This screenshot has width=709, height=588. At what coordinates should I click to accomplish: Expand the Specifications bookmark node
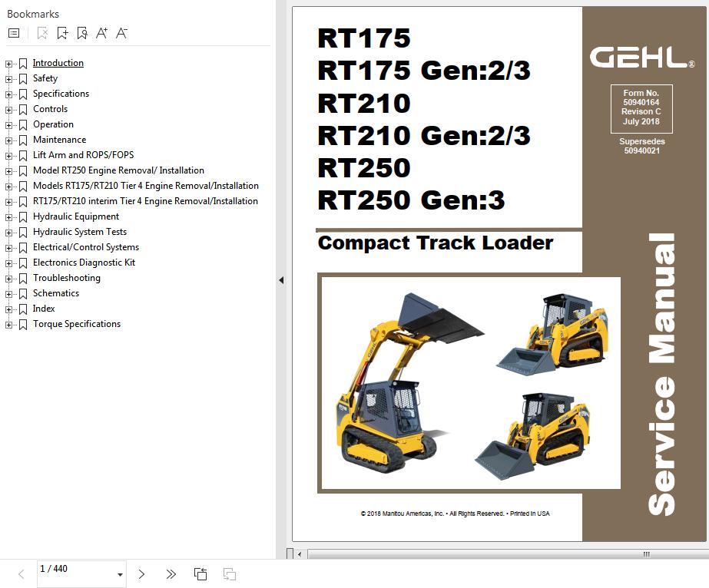8,94
